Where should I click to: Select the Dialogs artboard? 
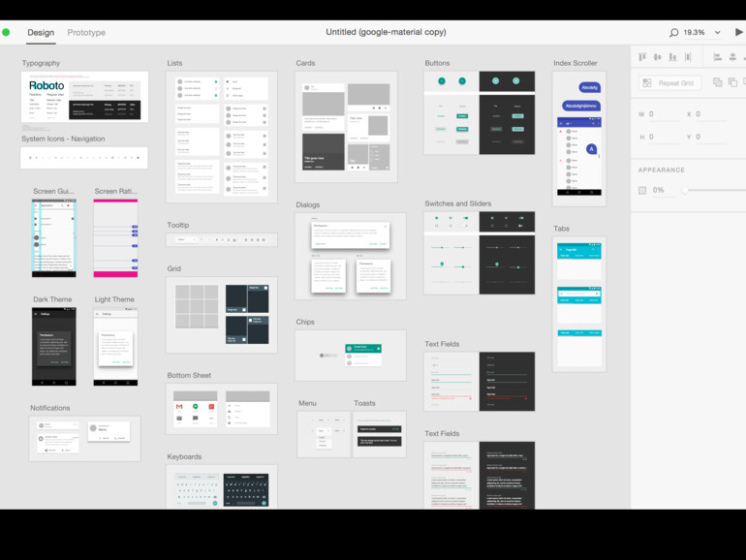tap(351, 257)
